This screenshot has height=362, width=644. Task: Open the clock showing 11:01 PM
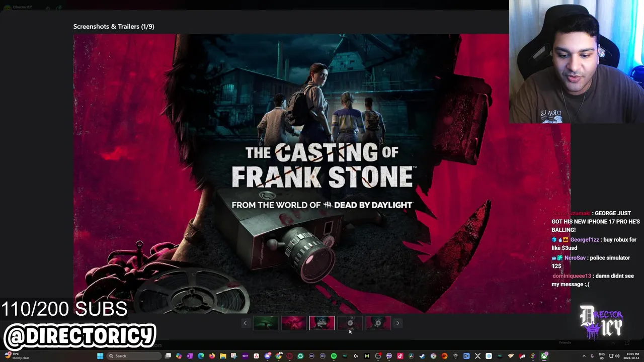click(631, 356)
